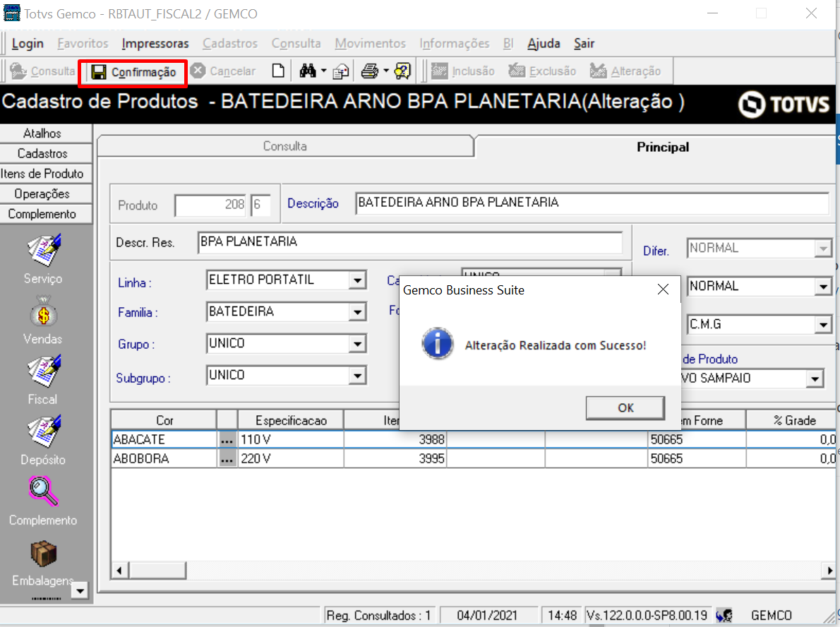Click the status bar connection icon

pos(724,615)
